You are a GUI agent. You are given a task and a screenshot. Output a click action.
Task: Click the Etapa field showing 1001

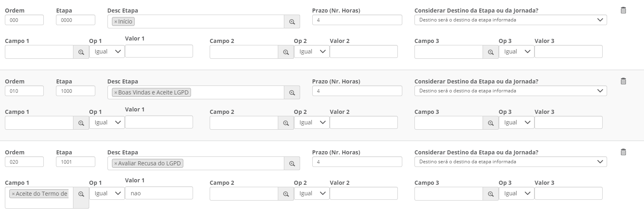[x=75, y=162]
